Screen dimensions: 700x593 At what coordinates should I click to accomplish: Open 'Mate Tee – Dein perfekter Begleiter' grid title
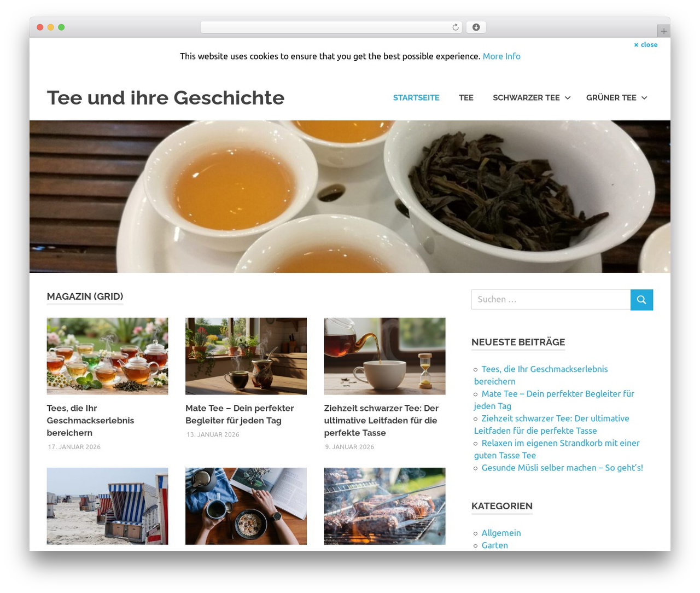[240, 415]
